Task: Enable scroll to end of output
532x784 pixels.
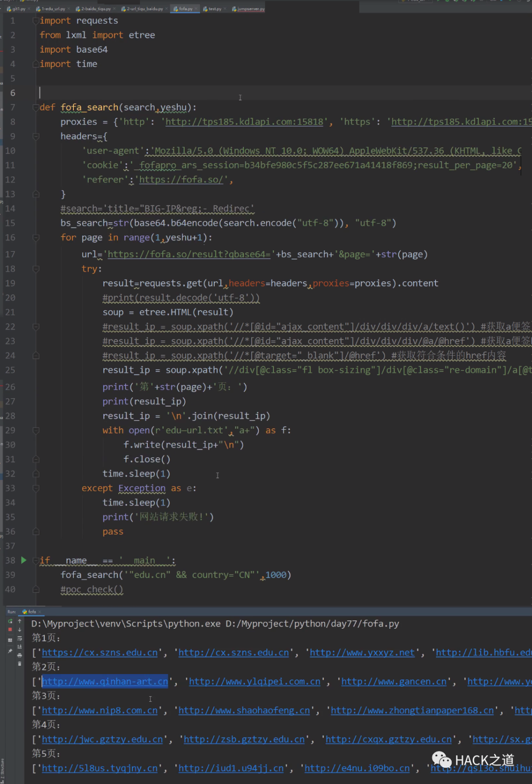Action: (20, 647)
